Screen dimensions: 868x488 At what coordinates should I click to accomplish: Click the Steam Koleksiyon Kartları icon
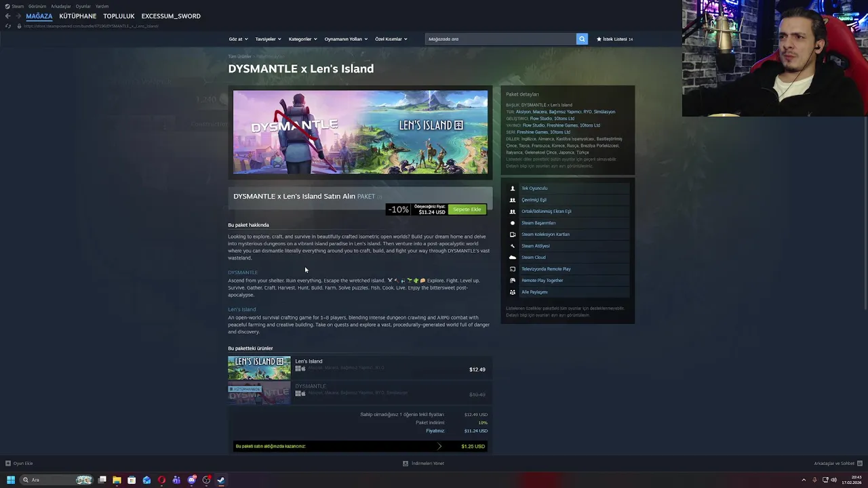[x=513, y=235]
